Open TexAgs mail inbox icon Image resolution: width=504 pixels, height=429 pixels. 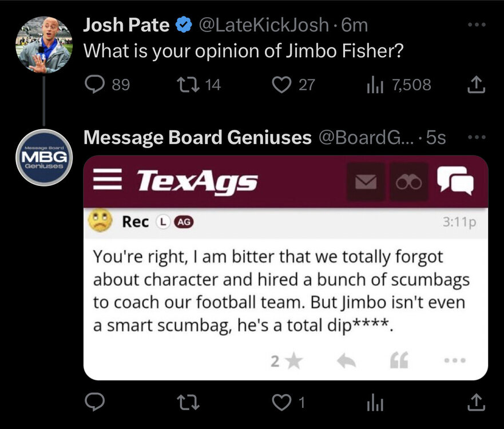coord(366,182)
